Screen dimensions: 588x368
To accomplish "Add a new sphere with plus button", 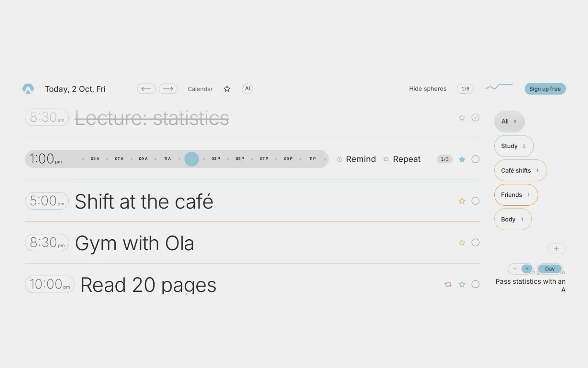I will coord(556,249).
